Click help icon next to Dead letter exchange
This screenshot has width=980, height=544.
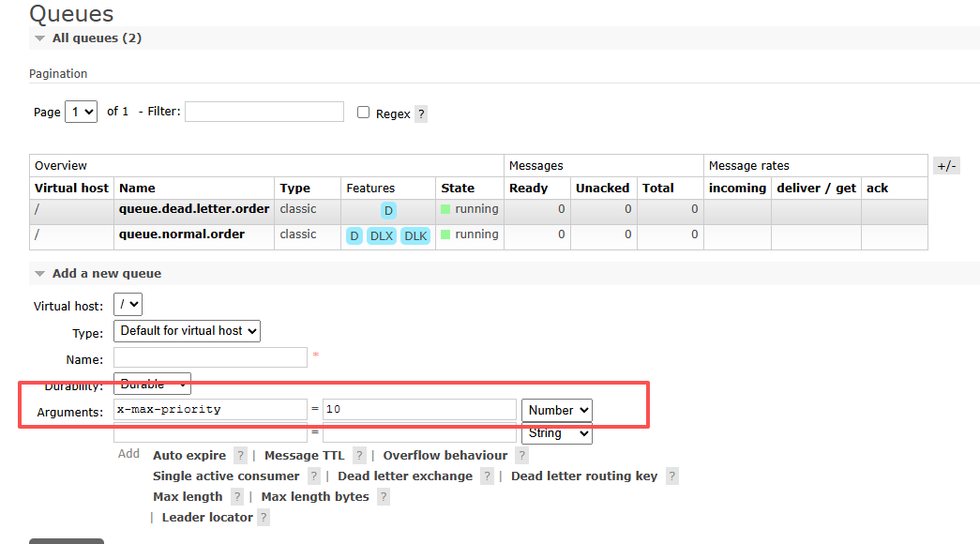(487, 476)
